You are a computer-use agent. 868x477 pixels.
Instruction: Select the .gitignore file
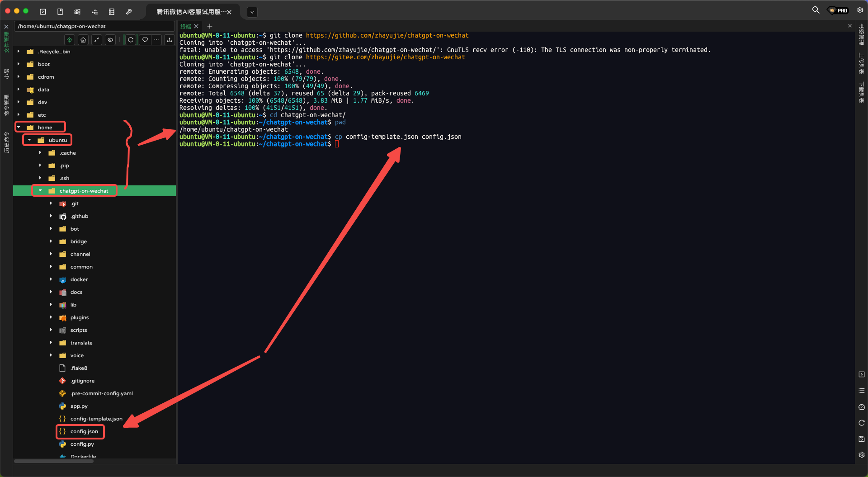coord(82,381)
